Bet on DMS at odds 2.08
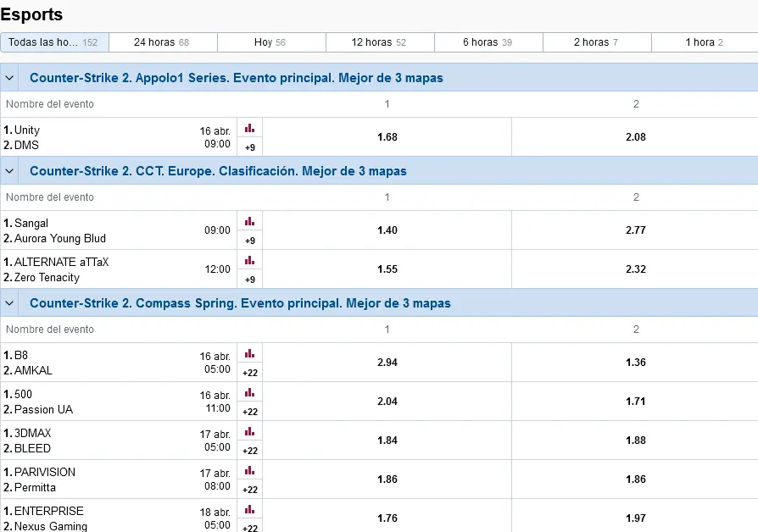 click(x=635, y=136)
